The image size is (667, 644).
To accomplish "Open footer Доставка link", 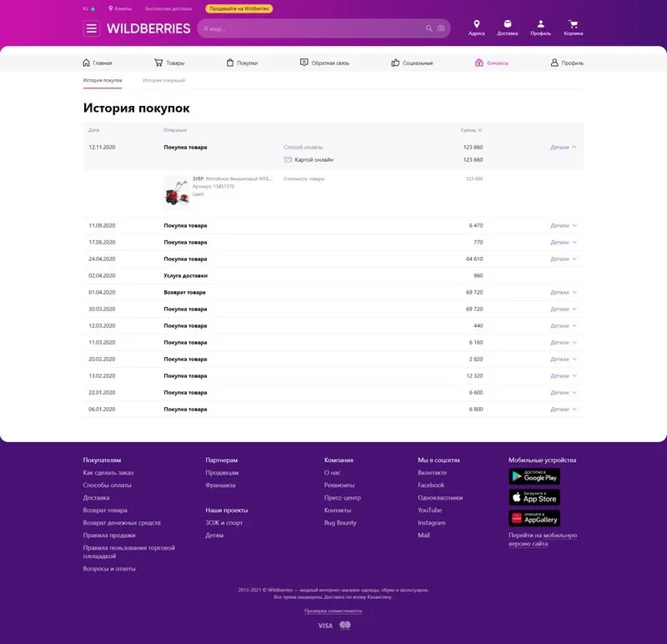I will [x=96, y=497].
